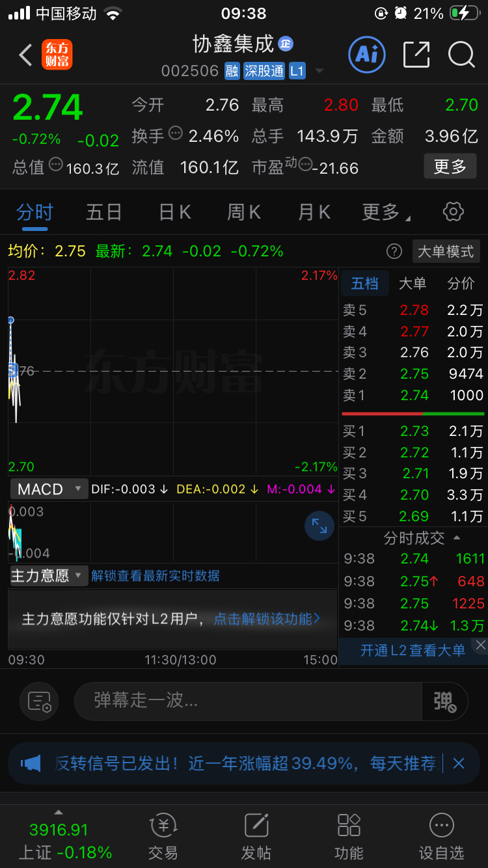488x868 pixels.
Task: Expand chart to fullscreen icon
Action: coord(319,526)
